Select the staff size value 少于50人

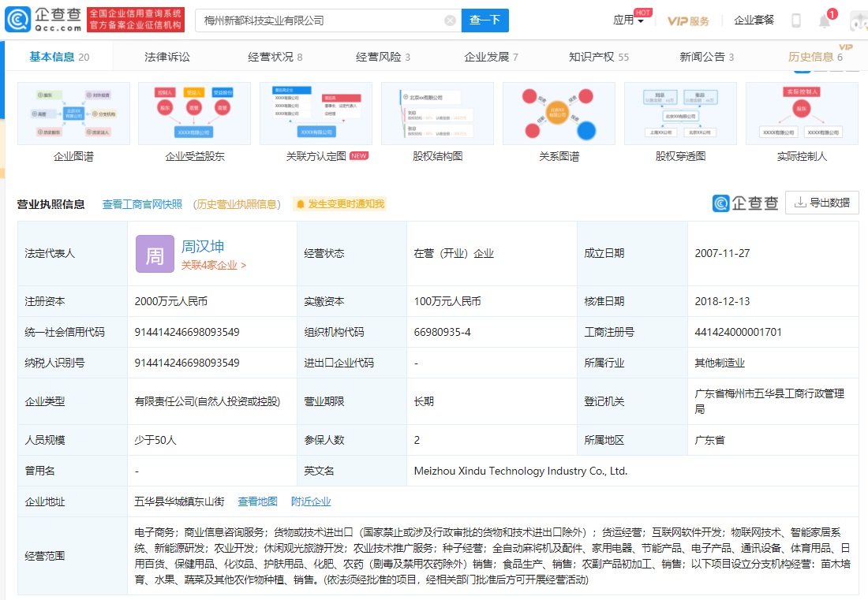155,440
